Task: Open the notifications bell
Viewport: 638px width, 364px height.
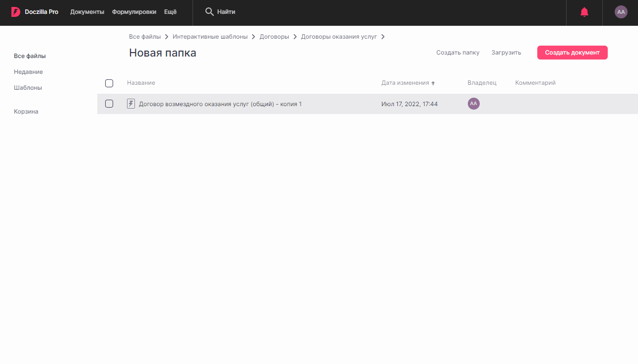Action: tap(584, 12)
